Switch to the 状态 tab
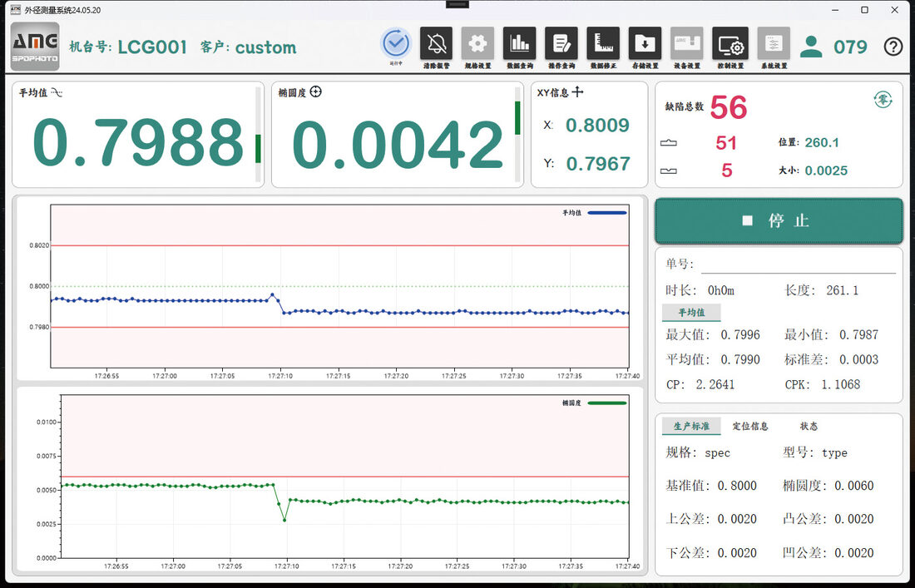The height and width of the screenshot is (588, 915). (809, 427)
